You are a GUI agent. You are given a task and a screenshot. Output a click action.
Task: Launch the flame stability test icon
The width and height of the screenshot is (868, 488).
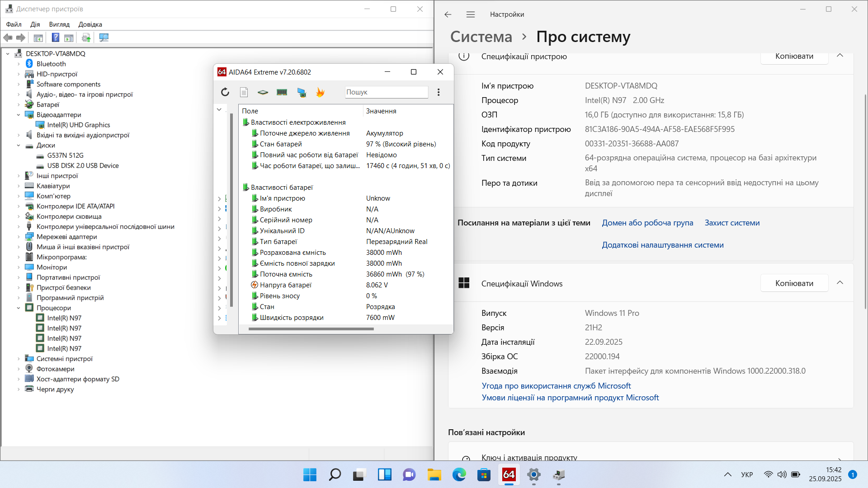click(x=320, y=92)
